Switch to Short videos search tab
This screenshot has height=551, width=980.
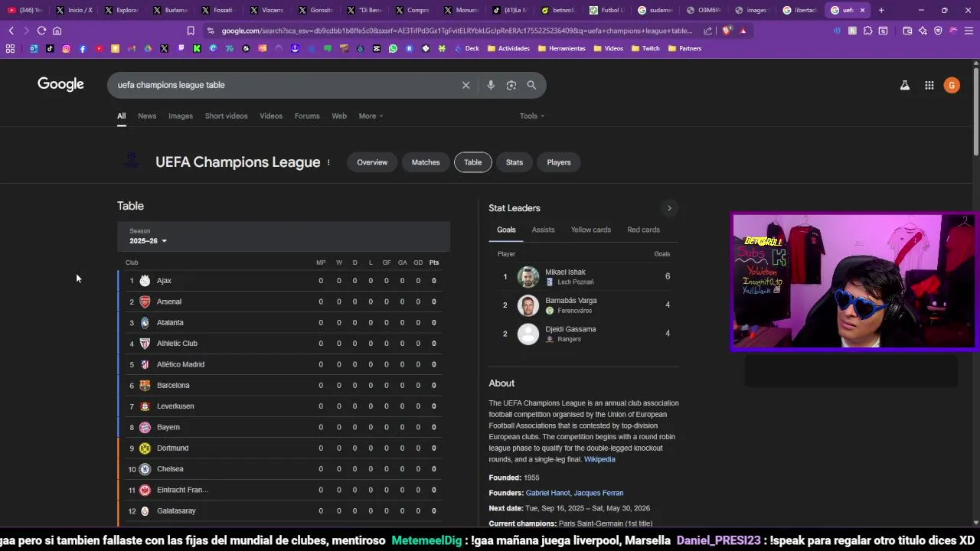click(x=226, y=116)
